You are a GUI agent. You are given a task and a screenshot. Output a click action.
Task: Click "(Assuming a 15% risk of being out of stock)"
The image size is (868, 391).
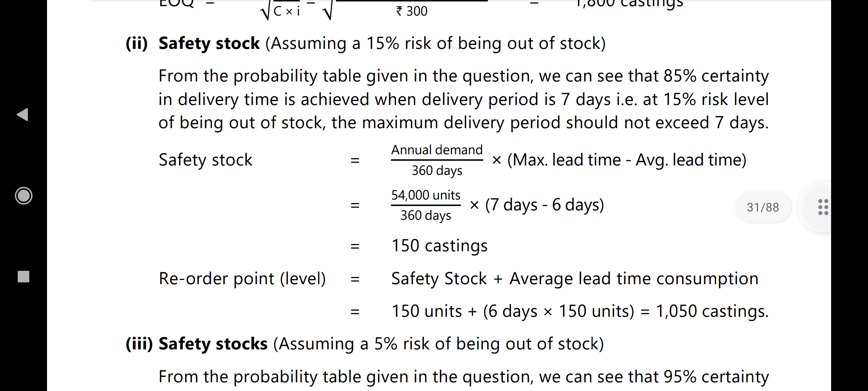coord(435,43)
